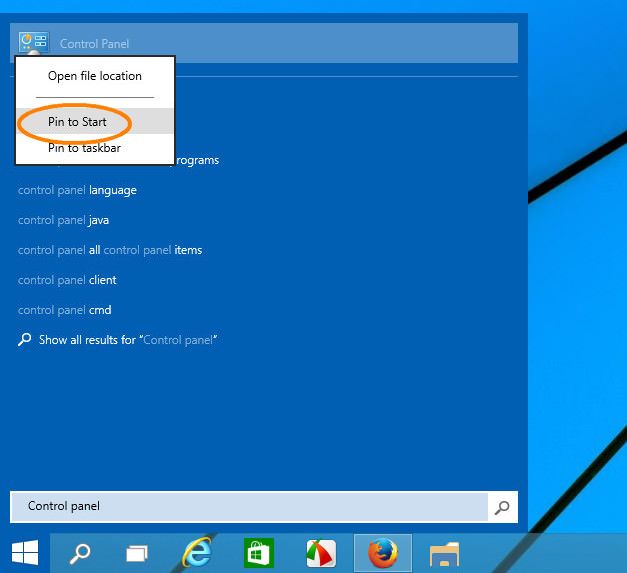The height and width of the screenshot is (573, 627).
Task: Switch to Firefox on the taskbar
Action: (383, 553)
